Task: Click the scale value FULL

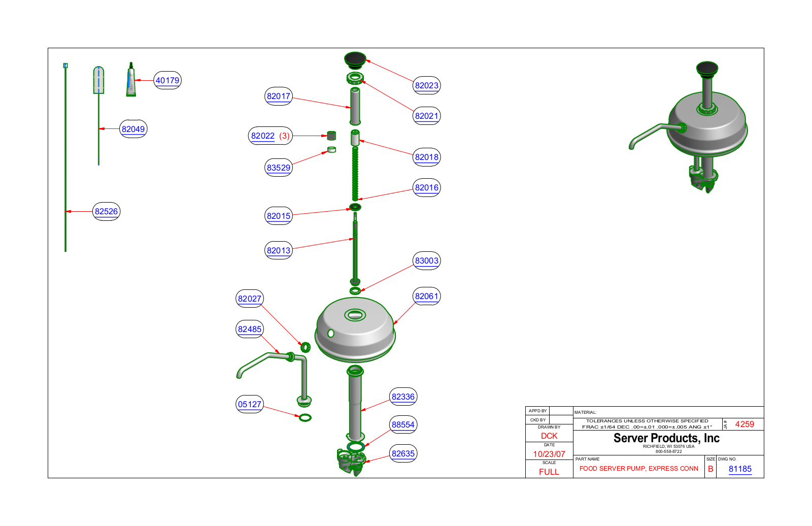Action: coord(549,472)
